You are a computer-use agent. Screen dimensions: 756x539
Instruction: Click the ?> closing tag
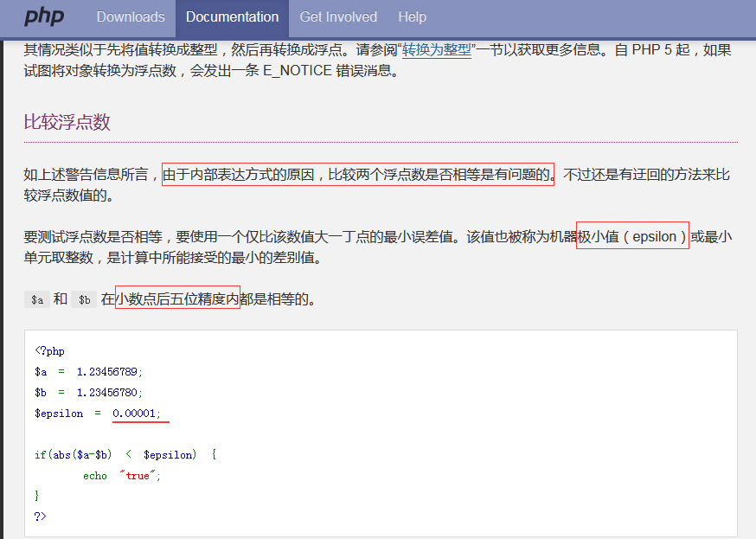click(39, 515)
